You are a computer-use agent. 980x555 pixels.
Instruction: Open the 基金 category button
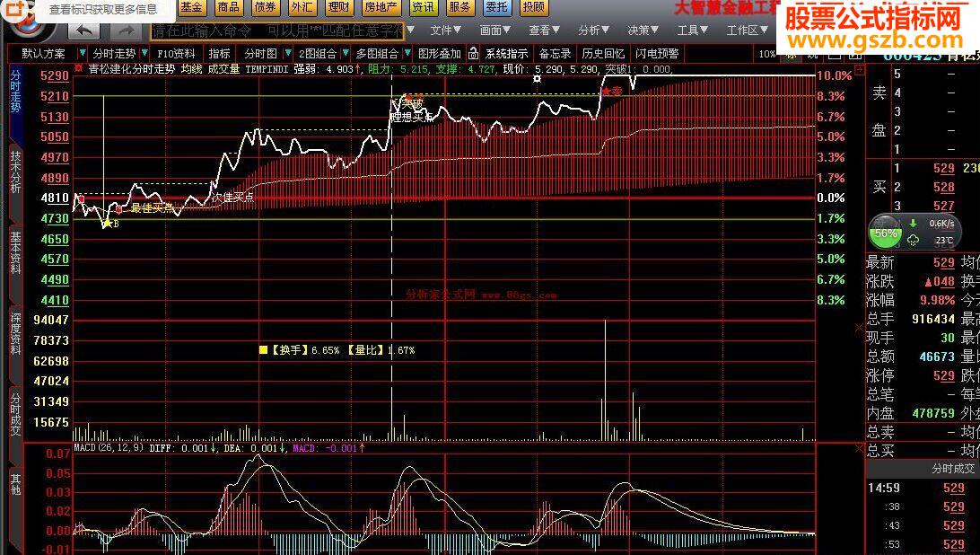pyautogui.click(x=191, y=7)
